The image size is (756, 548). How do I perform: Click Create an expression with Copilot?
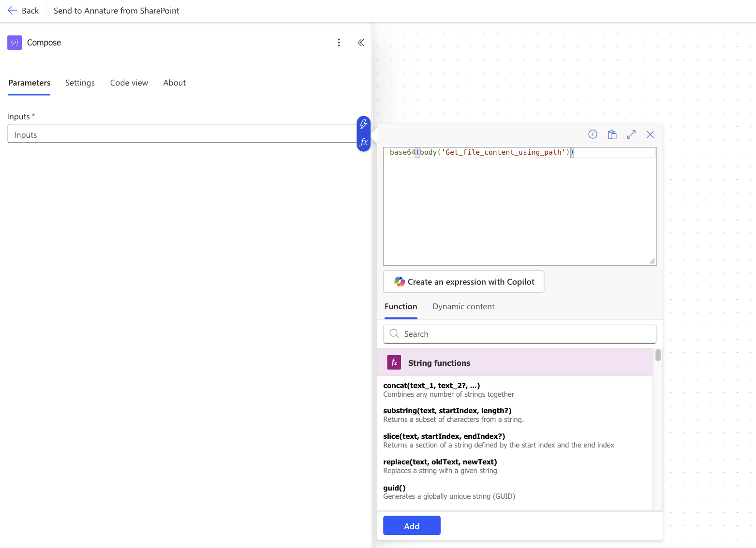[463, 281]
